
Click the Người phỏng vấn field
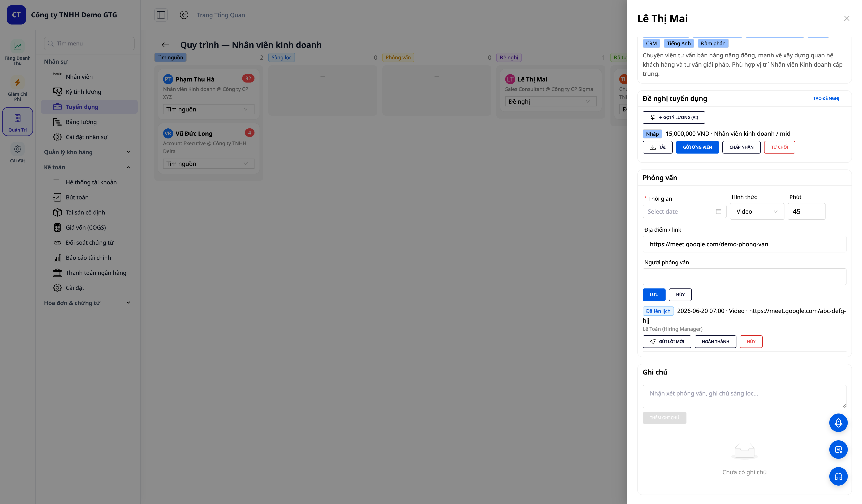tap(744, 277)
